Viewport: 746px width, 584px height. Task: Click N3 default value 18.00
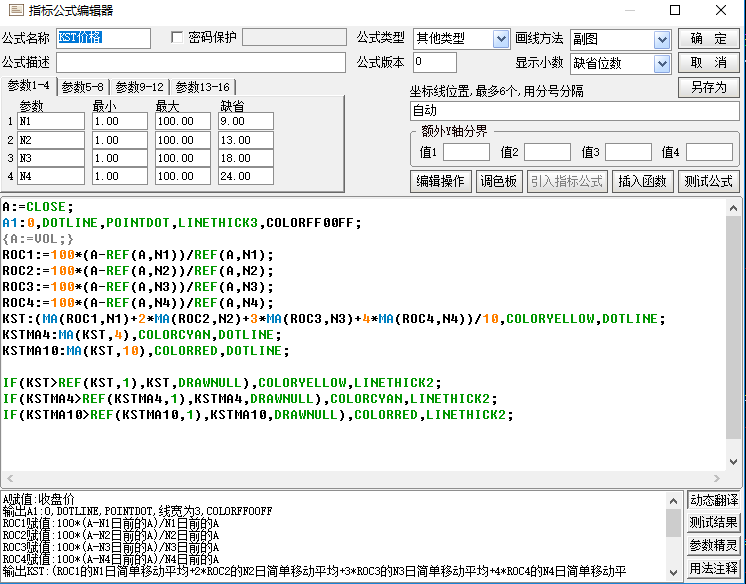[x=246, y=158]
